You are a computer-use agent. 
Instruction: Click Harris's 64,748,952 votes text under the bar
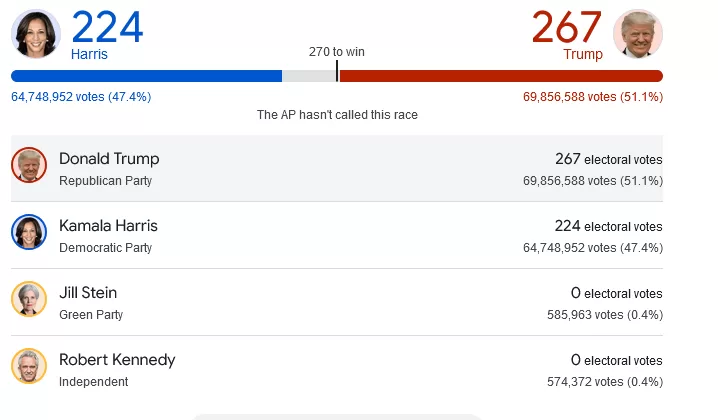tap(81, 97)
